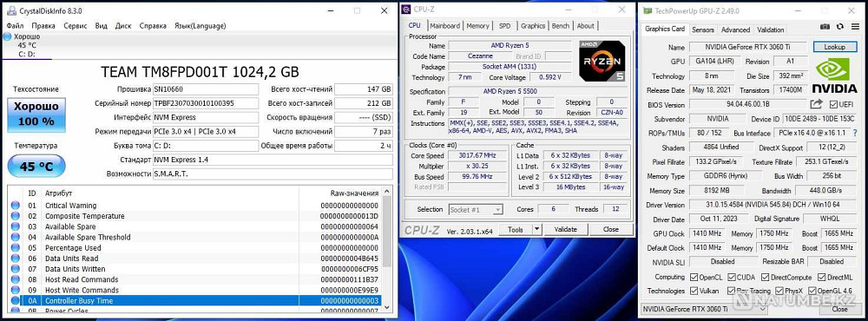Click status orb for Critical Warning row
This screenshot has height=321, width=868.
16,206
